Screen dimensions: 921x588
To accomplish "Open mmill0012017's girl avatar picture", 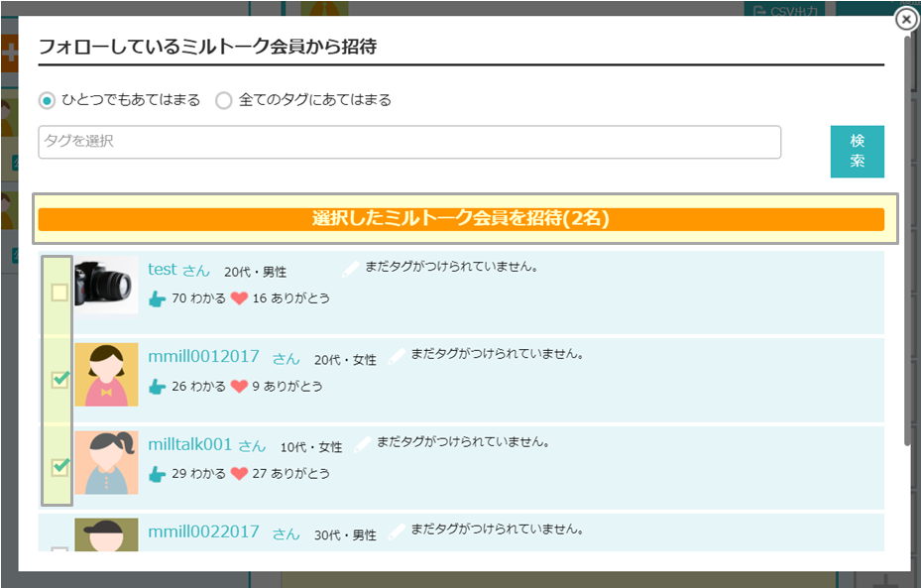I will [106, 375].
